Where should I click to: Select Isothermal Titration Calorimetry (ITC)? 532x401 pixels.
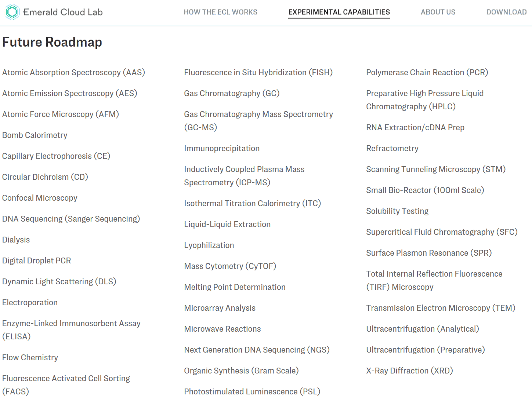[x=253, y=204]
